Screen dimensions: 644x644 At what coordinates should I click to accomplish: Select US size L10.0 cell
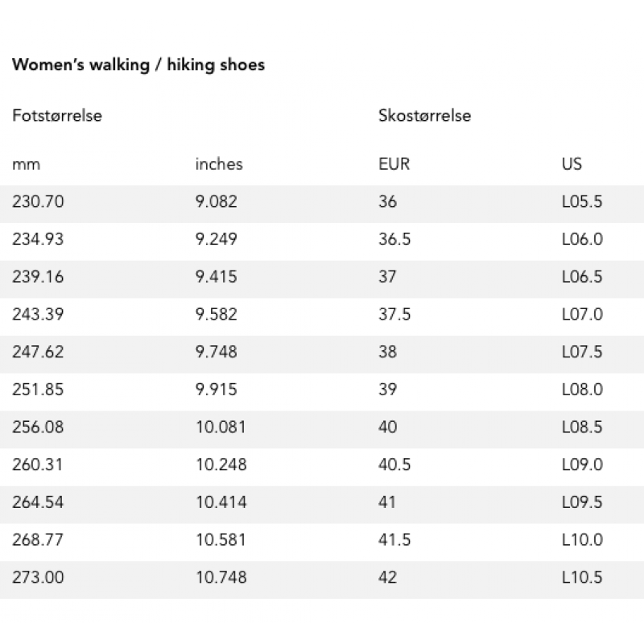[582, 539]
